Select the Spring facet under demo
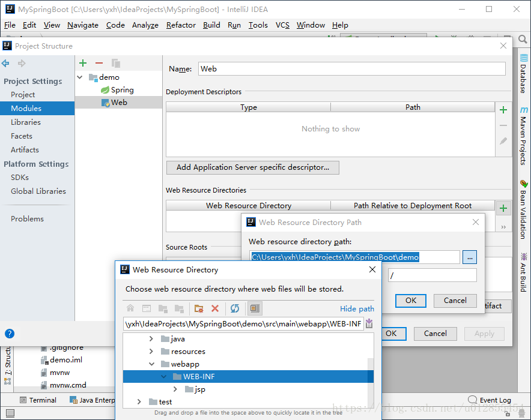Viewport: 531px width, 420px height. coord(118,90)
